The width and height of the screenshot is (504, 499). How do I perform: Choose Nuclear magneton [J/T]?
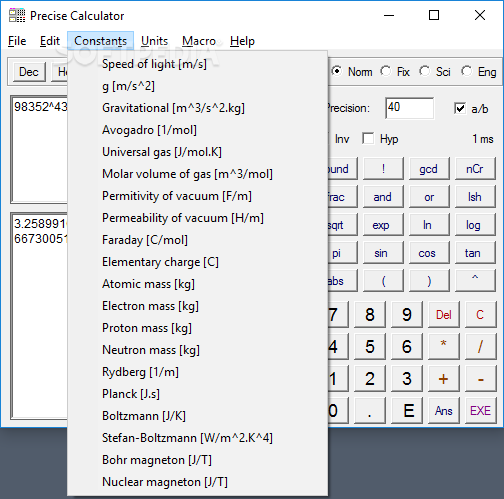point(197,482)
